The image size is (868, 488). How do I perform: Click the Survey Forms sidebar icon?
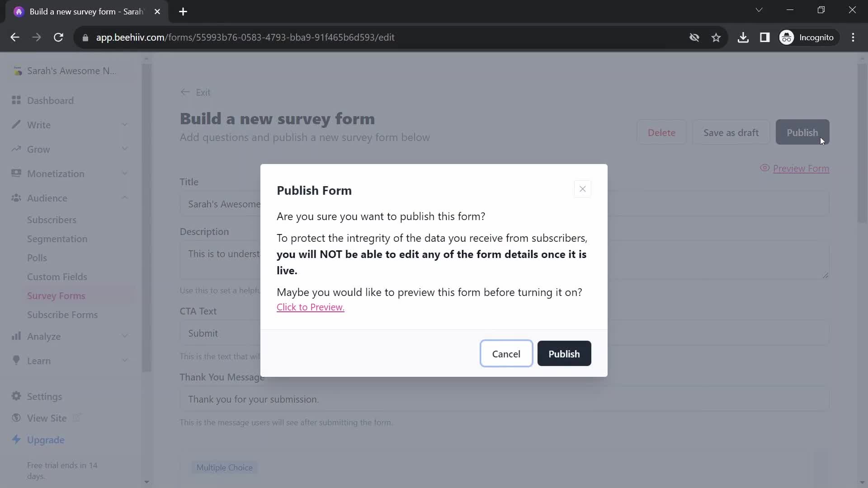click(56, 296)
